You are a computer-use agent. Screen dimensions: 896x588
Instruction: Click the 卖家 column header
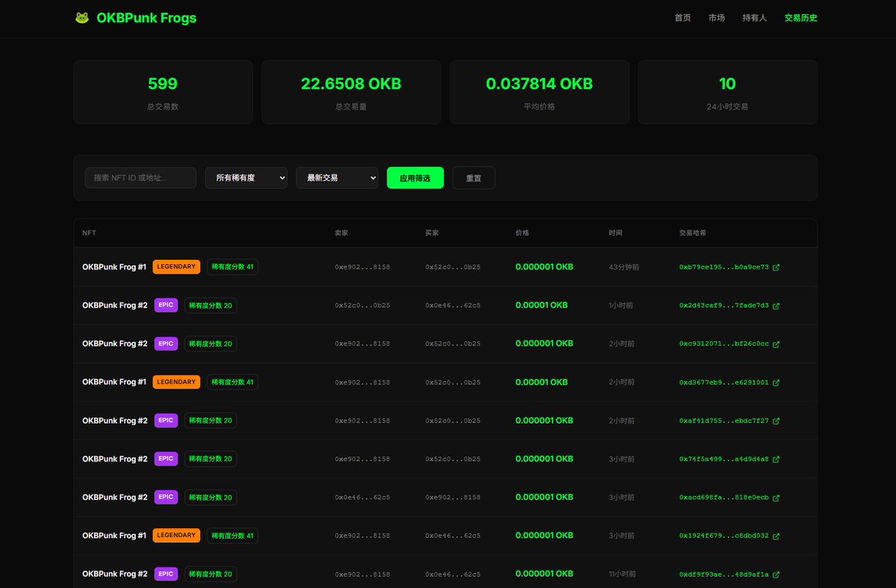pos(341,233)
